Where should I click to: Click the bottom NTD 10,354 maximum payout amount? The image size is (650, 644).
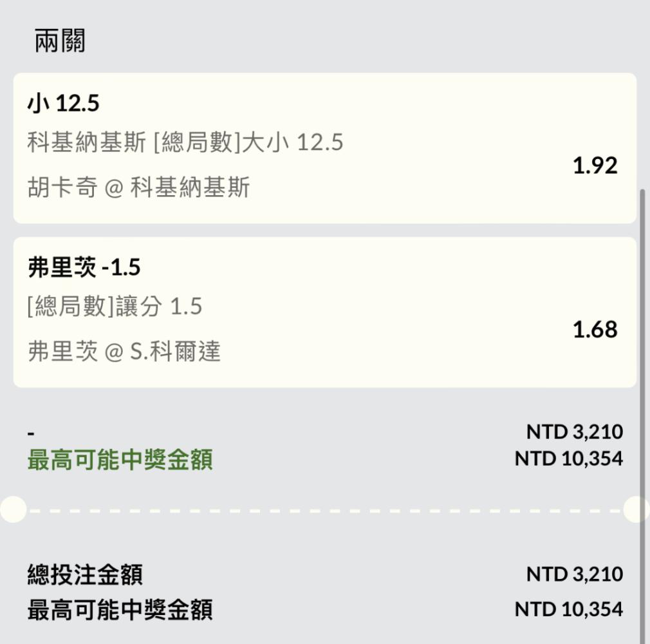click(569, 610)
